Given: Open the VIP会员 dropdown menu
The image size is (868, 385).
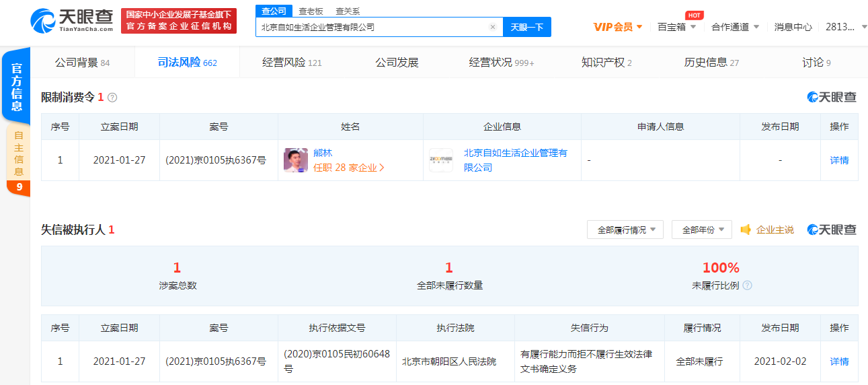Looking at the screenshot, I should click(x=618, y=27).
